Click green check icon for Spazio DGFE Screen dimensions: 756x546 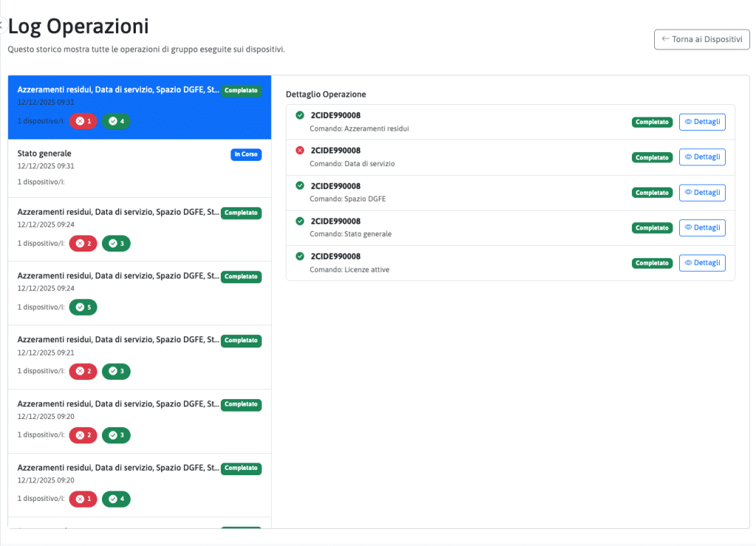click(300, 186)
